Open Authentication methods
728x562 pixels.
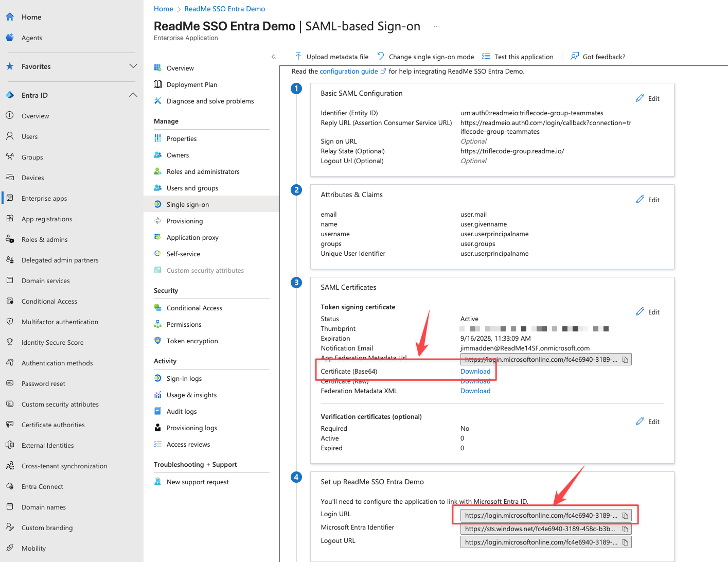(57, 363)
